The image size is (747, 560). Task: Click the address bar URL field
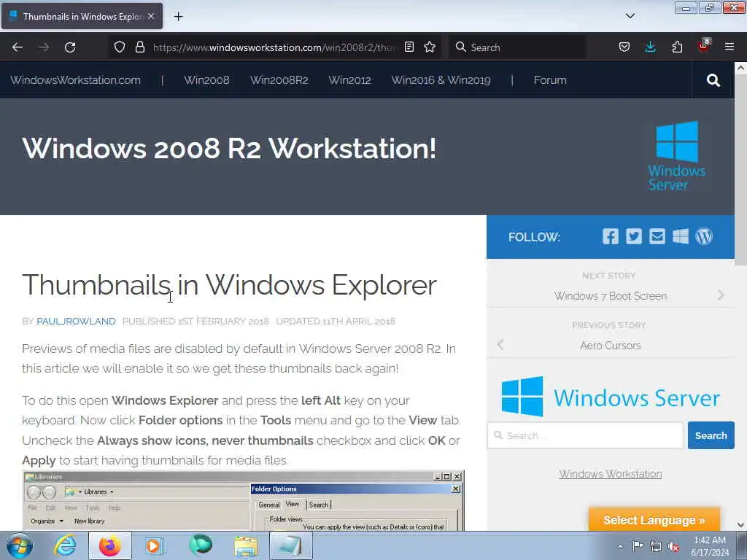point(274,47)
